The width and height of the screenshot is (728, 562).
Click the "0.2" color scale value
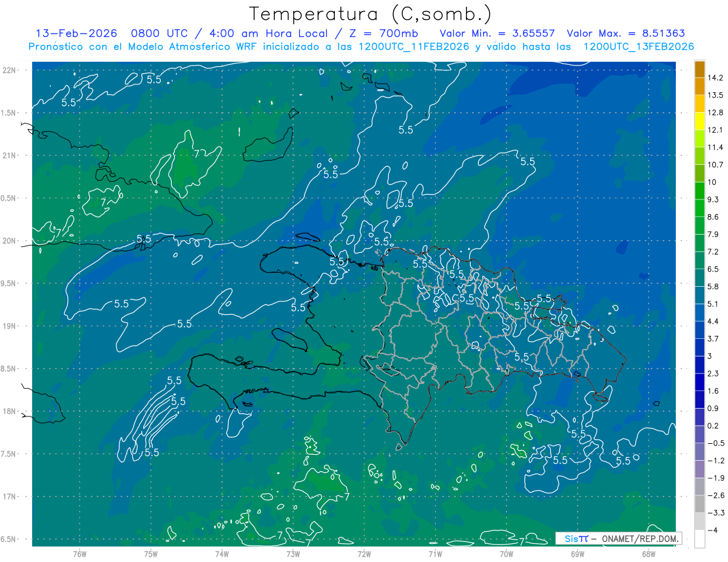pos(714,426)
